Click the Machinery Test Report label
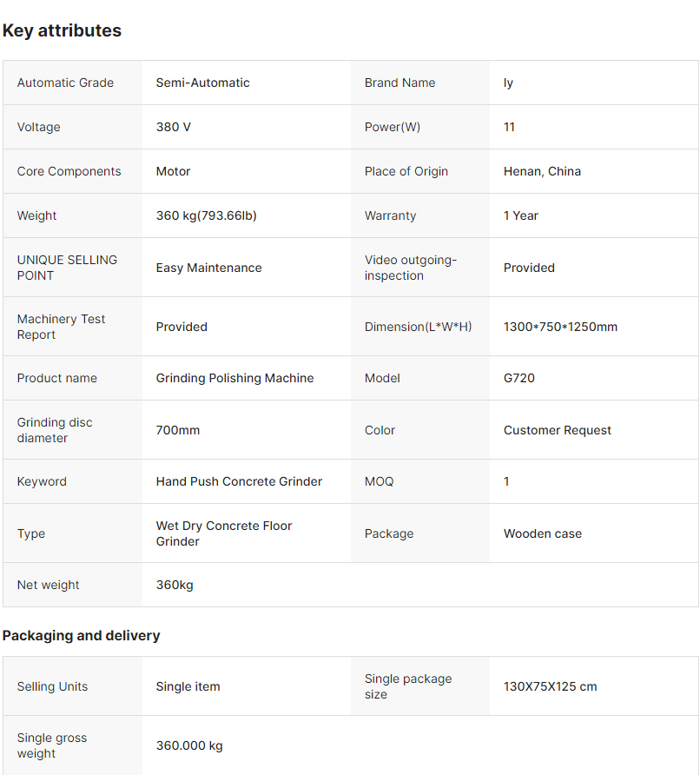Screen dimensions: 700x775 pyautogui.click(x=61, y=327)
